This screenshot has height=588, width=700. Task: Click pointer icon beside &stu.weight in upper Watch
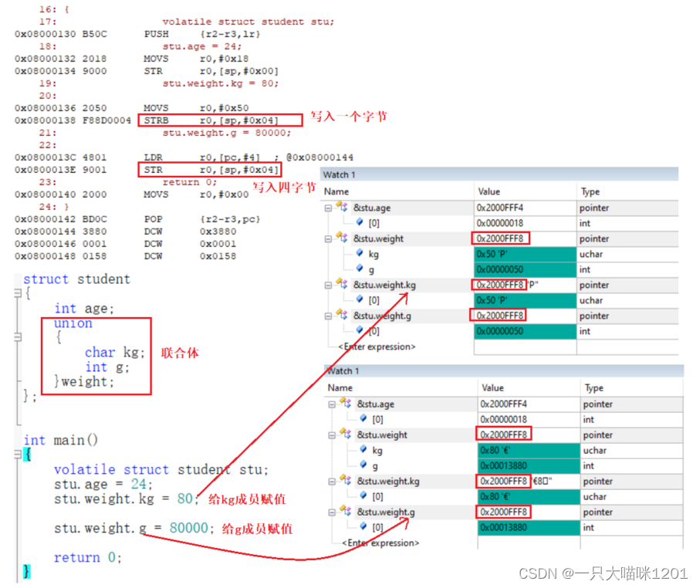342,238
